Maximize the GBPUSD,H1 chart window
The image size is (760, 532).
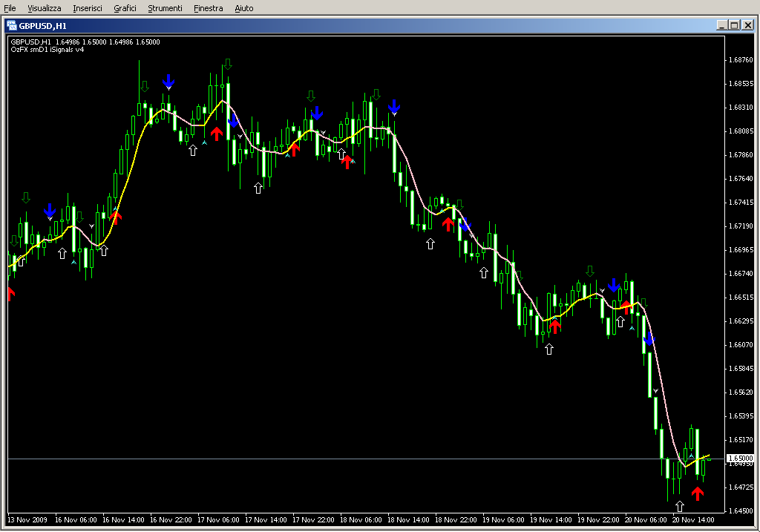pyautogui.click(x=735, y=25)
